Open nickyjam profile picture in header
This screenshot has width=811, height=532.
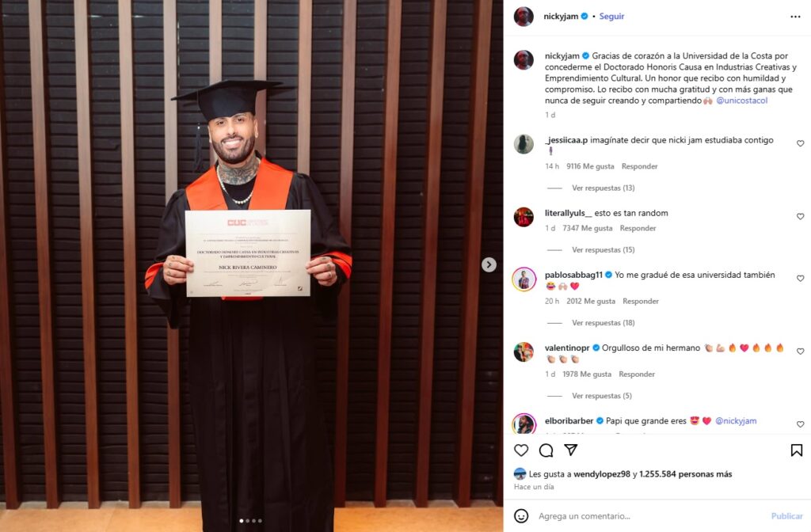tap(524, 17)
